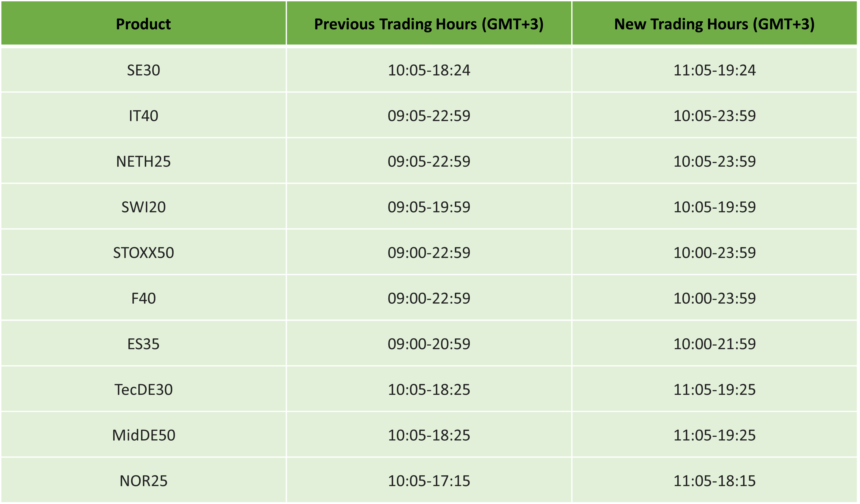The image size is (860, 504).
Task: Select SE30's new hours 11:05-19:24
Action: pyautogui.click(x=714, y=70)
